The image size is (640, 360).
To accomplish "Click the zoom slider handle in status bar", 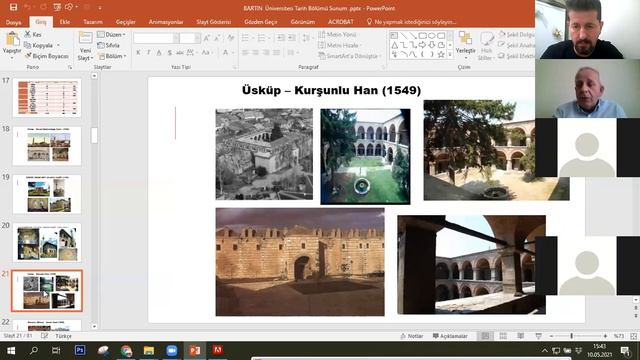I will pyautogui.click(x=571, y=336).
